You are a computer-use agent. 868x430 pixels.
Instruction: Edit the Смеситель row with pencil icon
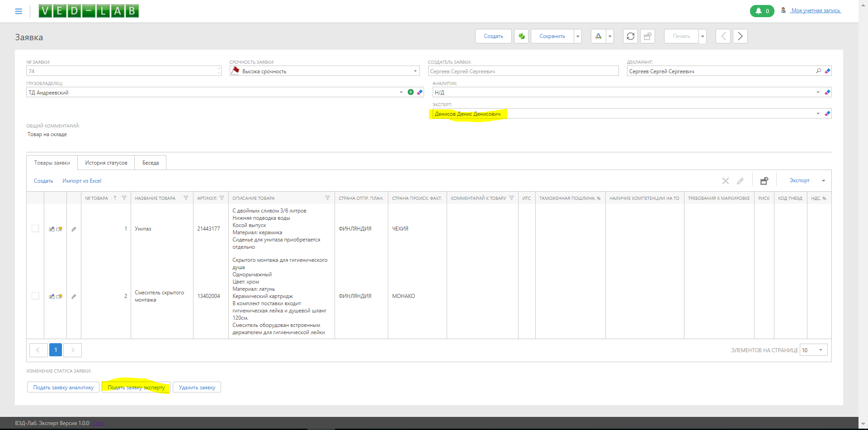74,296
